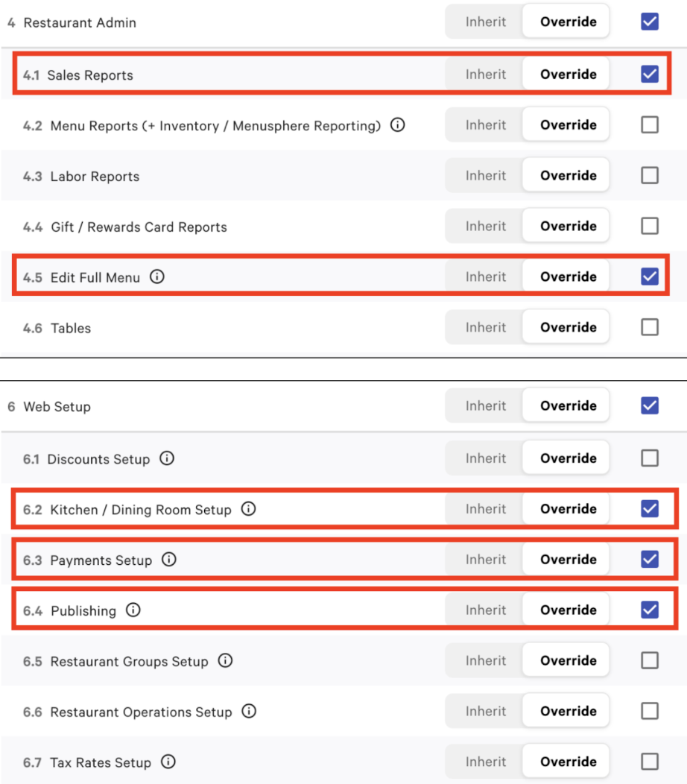Show info for Discounts Setup
Viewport: 687px width, 784px height.
tap(167, 458)
